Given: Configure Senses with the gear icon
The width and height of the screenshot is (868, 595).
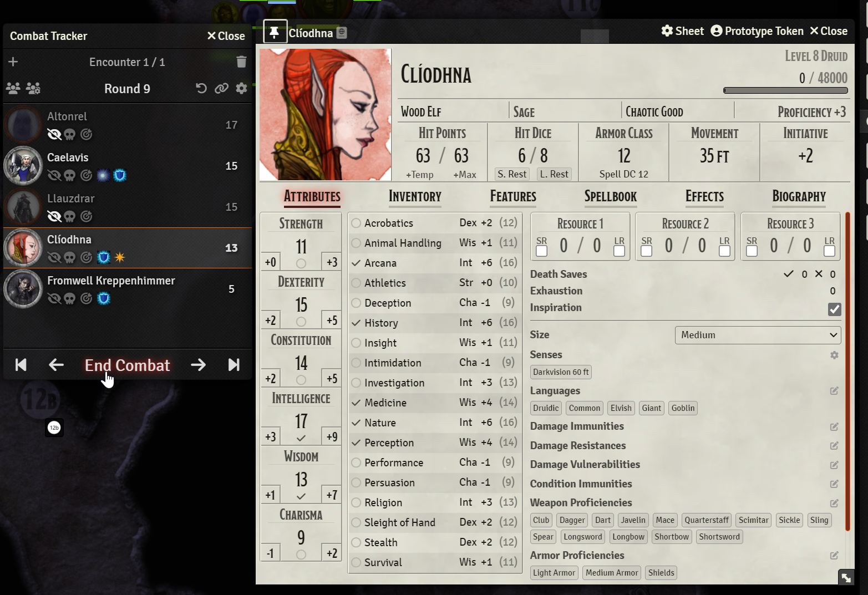Looking at the screenshot, I should coord(834,355).
